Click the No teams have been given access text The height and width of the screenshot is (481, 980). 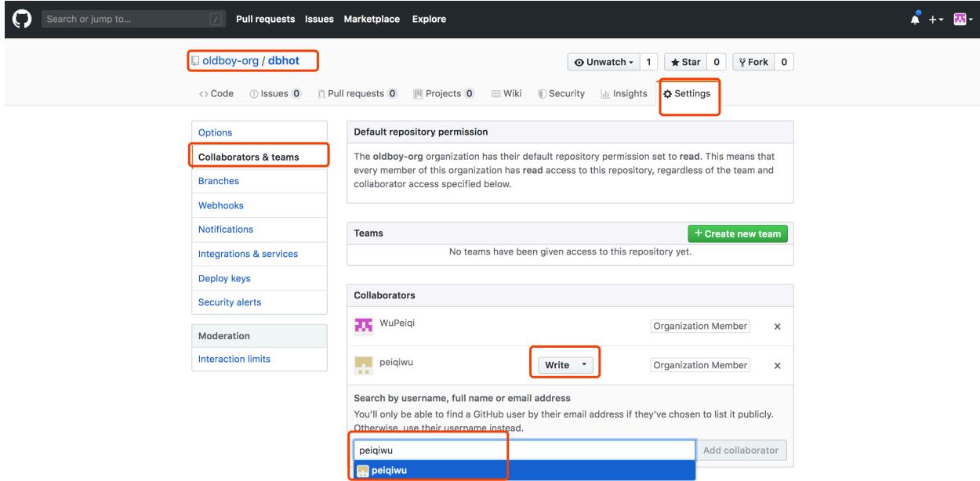tap(570, 252)
